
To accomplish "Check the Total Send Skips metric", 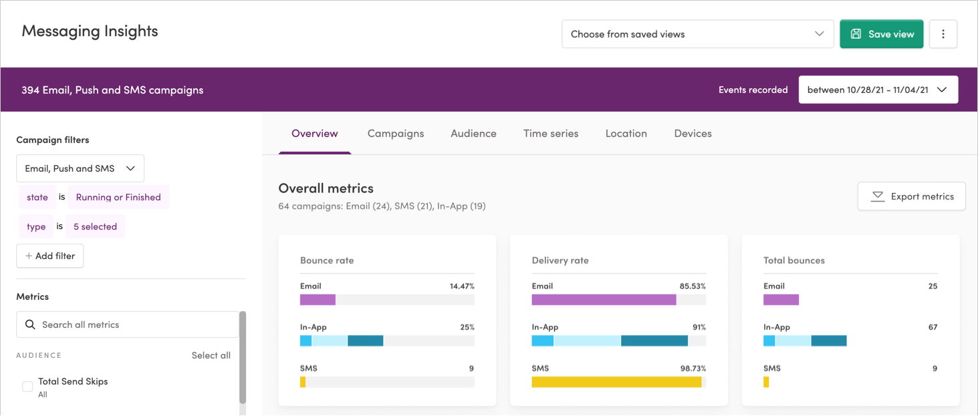I will 27,386.
